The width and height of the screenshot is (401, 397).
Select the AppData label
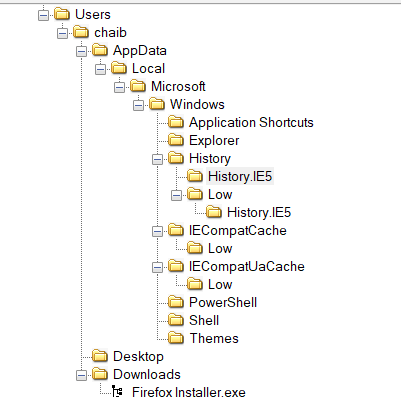pyautogui.click(x=140, y=51)
